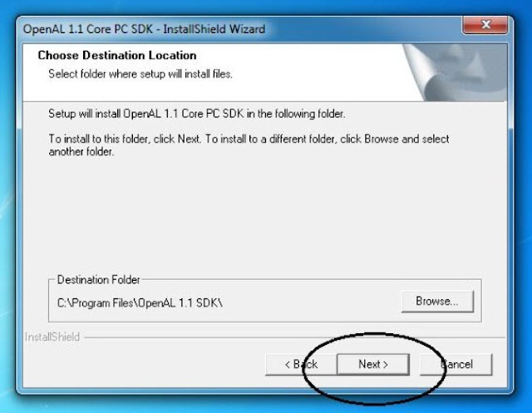Click the Choose Destination Location heading
532x413 pixels.
click(x=117, y=56)
